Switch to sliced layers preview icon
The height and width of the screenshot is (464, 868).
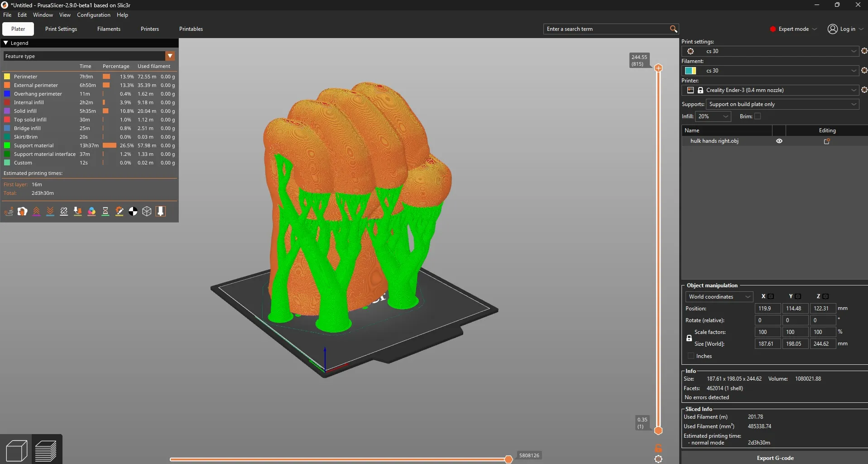pos(46,450)
